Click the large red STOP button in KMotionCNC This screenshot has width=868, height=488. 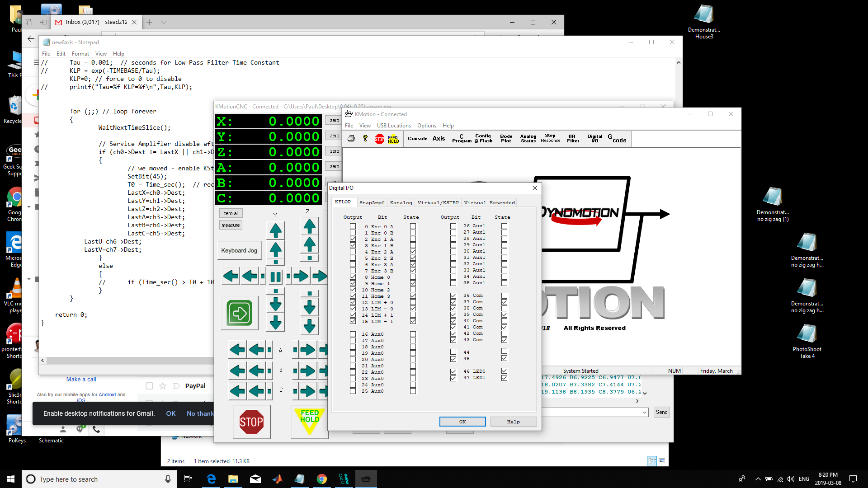click(x=251, y=422)
